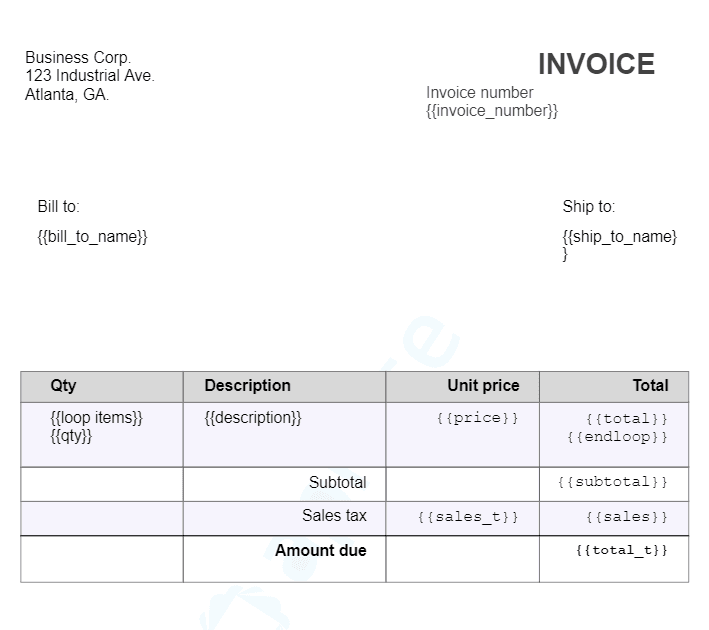Click the Business Corp. company name
709x630 pixels.
pos(78,58)
